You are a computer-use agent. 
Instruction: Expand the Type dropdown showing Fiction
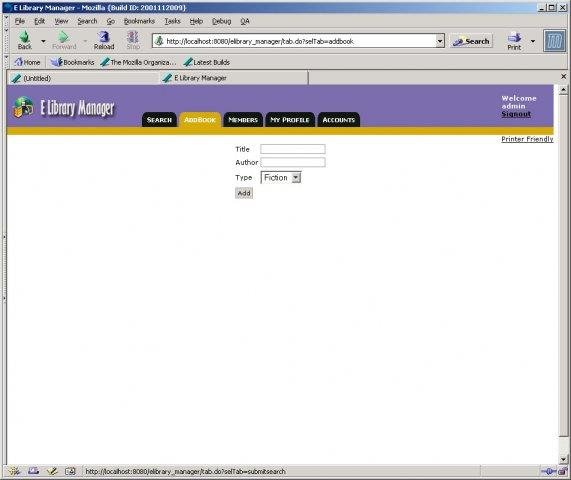click(x=281, y=178)
